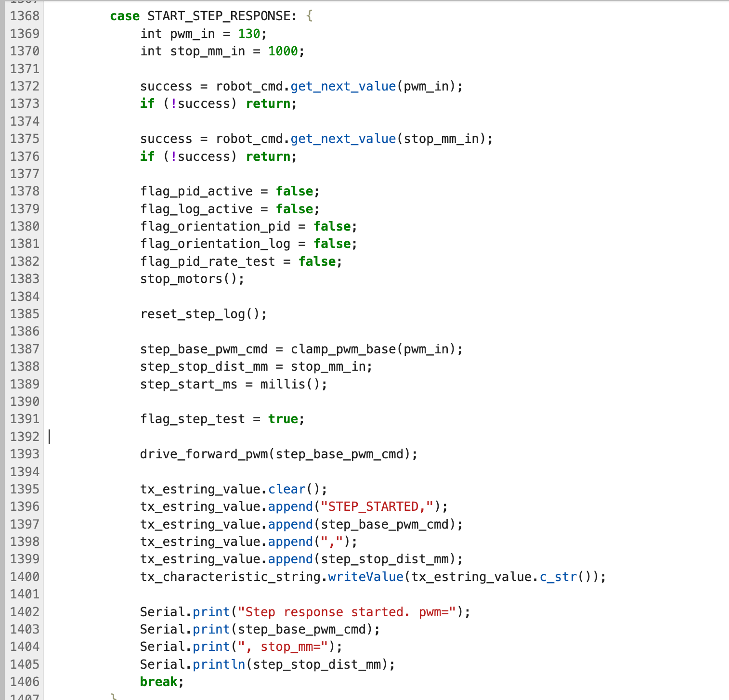Click the true keyword on flag_step_test line
This screenshot has width=729, height=700.
[x=283, y=419]
